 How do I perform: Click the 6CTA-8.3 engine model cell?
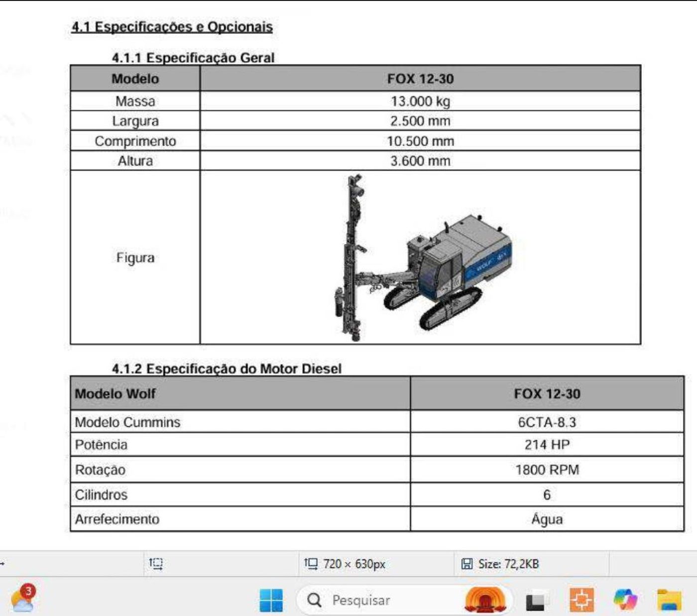[547, 422]
